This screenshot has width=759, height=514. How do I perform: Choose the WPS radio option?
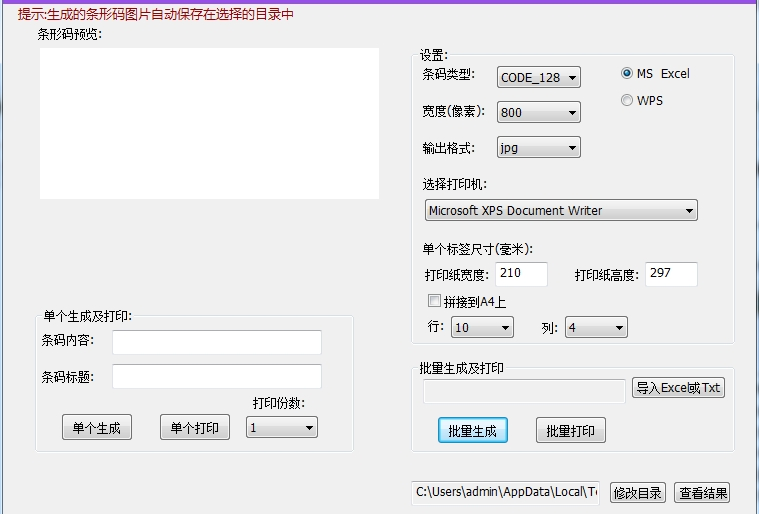coord(627,100)
